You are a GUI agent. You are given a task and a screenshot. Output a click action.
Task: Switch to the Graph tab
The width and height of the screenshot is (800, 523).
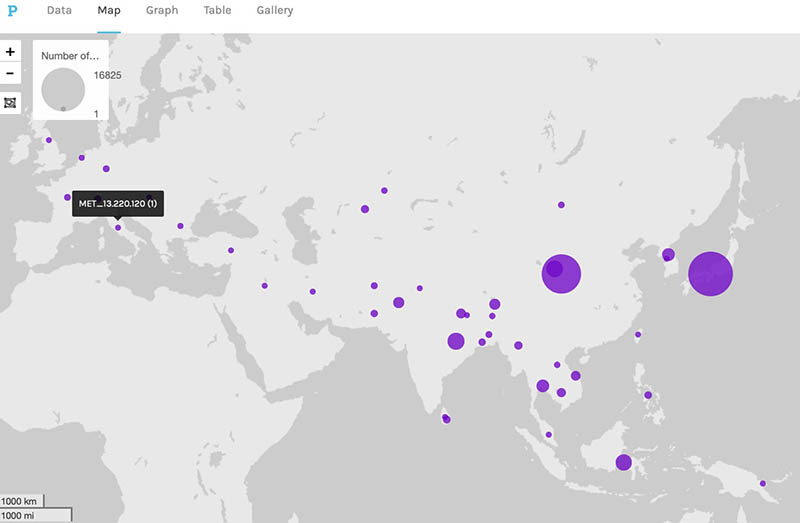pos(162,11)
